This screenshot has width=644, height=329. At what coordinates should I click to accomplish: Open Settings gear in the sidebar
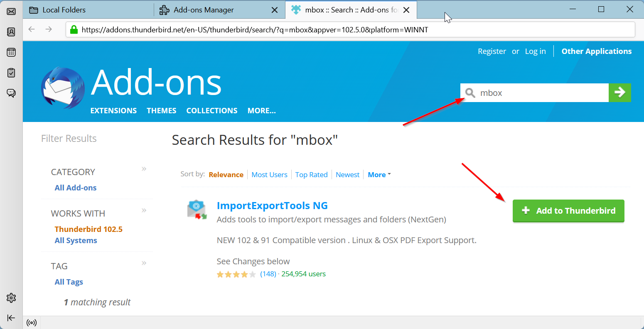pyautogui.click(x=11, y=298)
